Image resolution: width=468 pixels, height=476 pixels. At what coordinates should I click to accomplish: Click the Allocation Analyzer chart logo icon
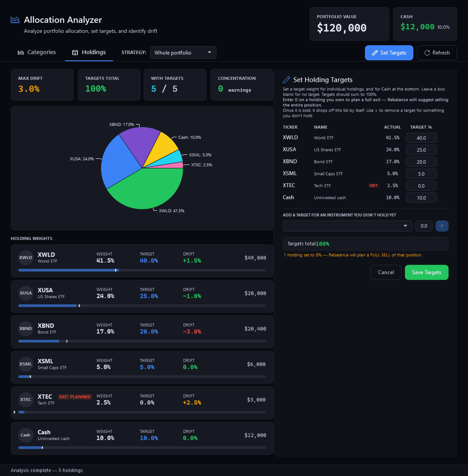coord(15,20)
